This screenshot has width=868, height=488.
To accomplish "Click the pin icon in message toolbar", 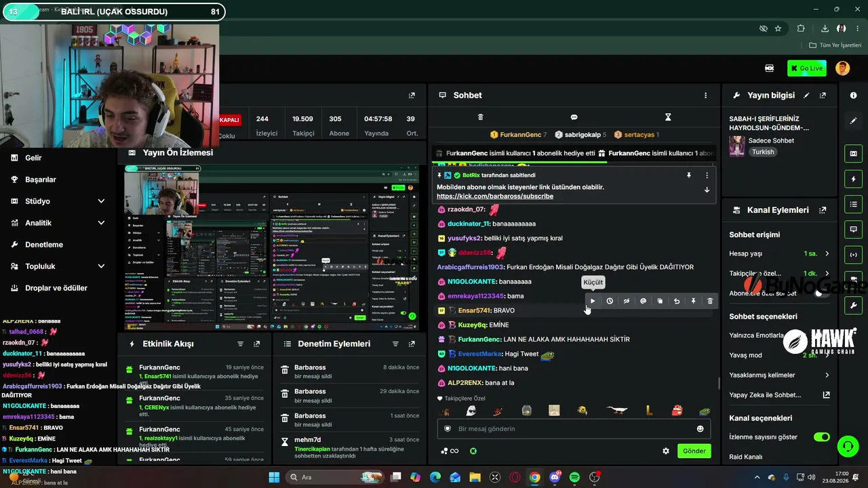I will 694,301.
